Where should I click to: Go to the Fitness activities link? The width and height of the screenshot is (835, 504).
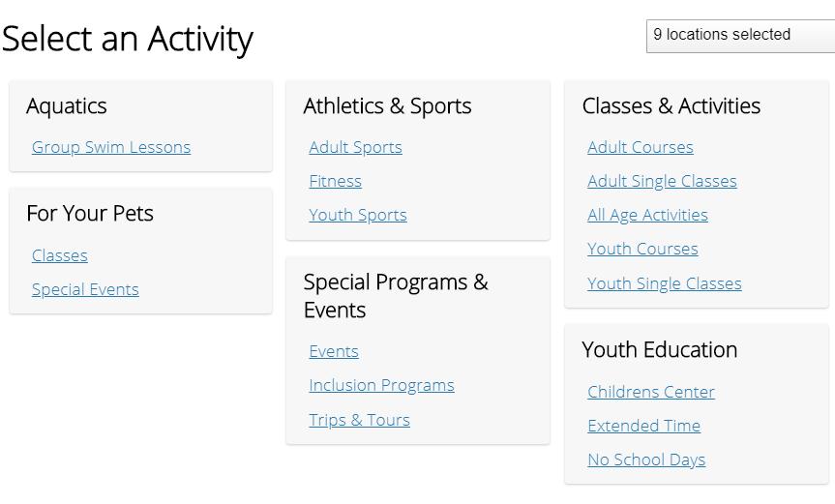(336, 181)
